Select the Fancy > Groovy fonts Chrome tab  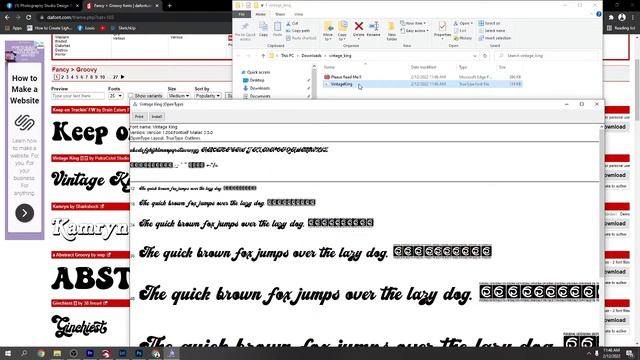122,6
